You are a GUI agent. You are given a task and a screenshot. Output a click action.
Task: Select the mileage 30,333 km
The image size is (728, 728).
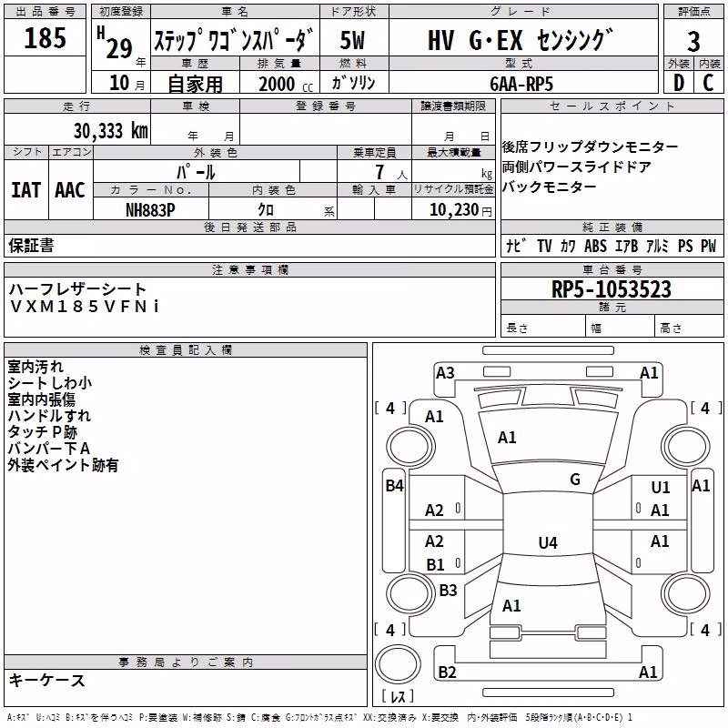(x=111, y=131)
